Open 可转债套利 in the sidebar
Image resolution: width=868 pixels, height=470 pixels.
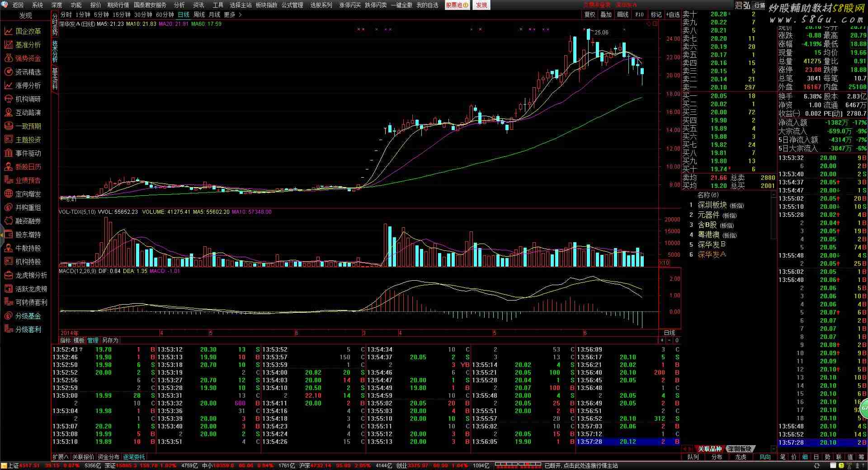pyautogui.click(x=31, y=302)
